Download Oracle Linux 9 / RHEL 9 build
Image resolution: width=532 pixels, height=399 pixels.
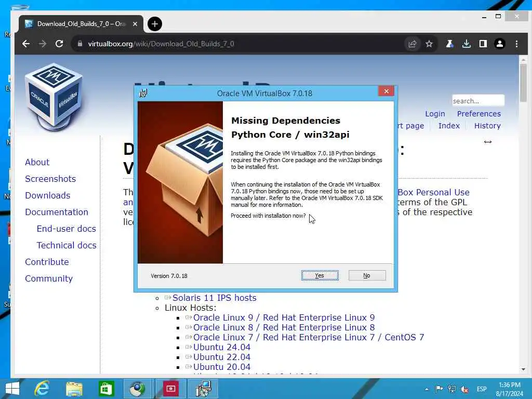(284, 317)
